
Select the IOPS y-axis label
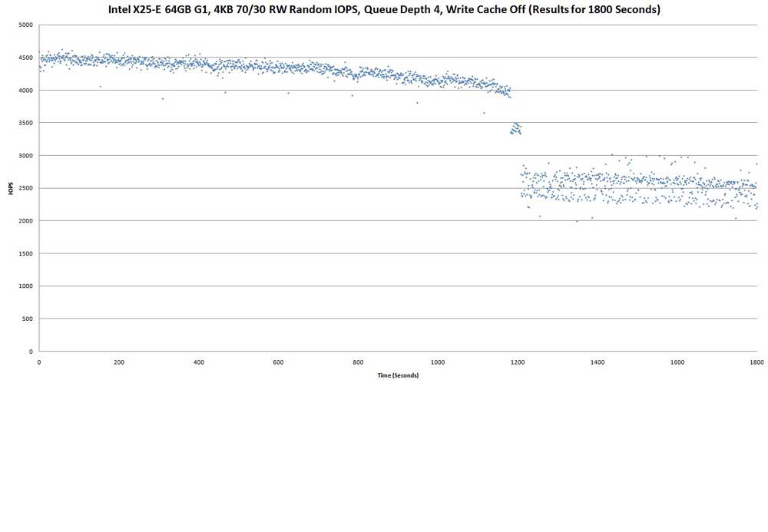coord(11,188)
